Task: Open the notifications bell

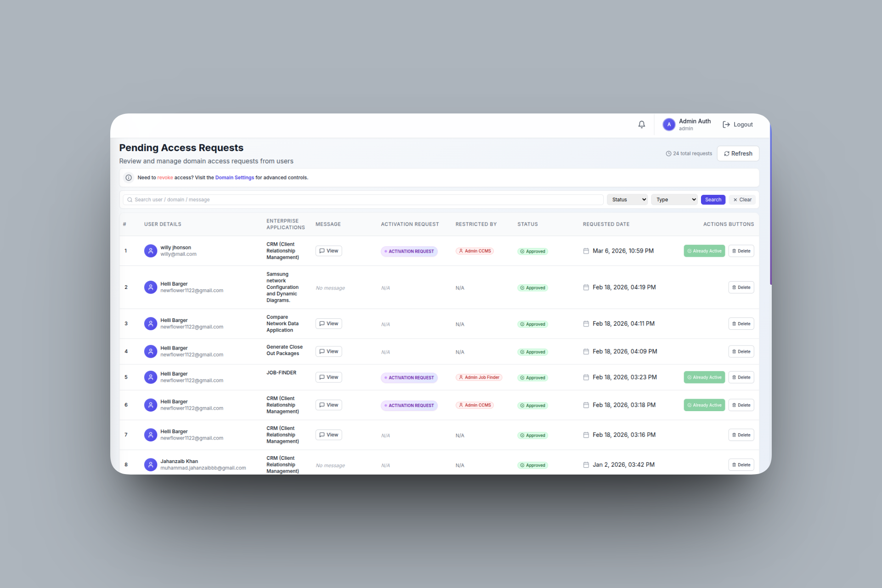Action: [x=642, y=124]
